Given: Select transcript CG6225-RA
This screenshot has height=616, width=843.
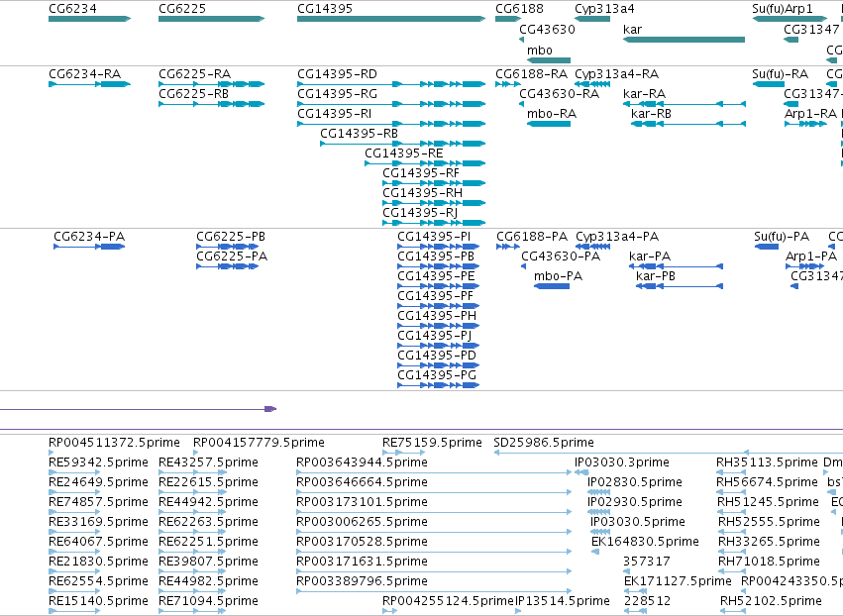Looking at the screenshot, I should 194,73.
